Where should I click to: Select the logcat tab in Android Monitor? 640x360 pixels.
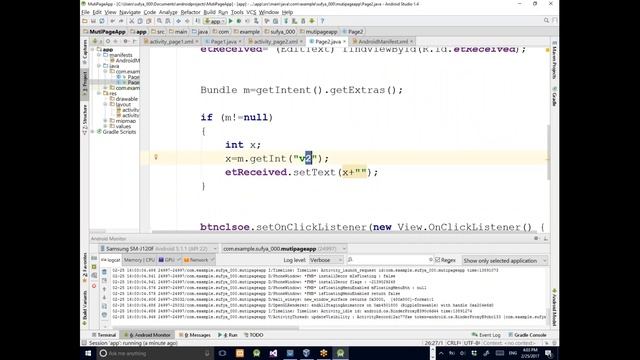pyautogui.click(x=111, y=260)
